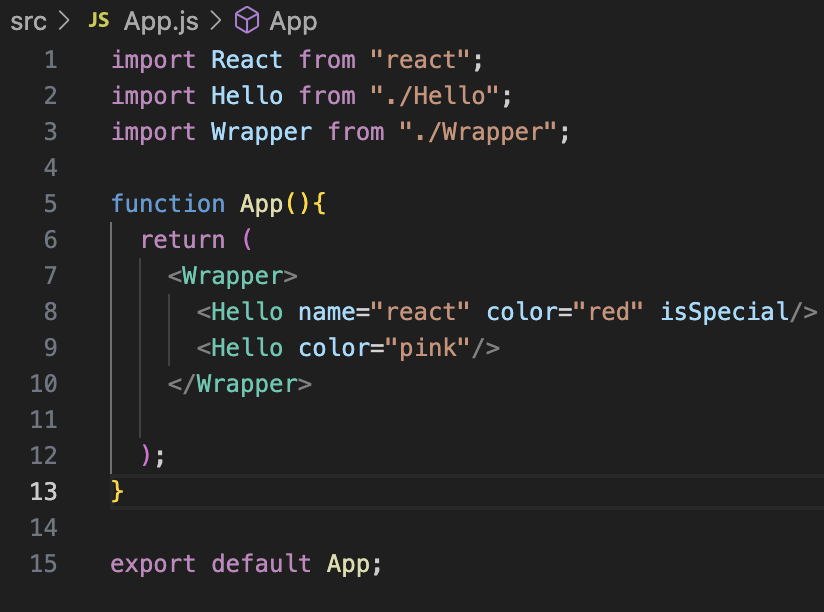
Task: Click the word React on line 1
Action: pyautogui.click(x=246, y=60)
